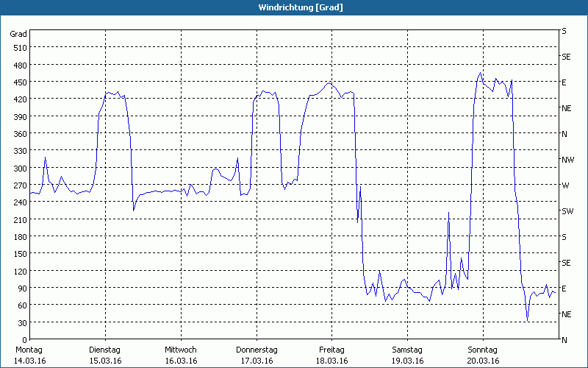Click the sharp spike peak on Samstag's line
Image resolution: width=588 pixels, height=368 pixels.
pos(448,212)
